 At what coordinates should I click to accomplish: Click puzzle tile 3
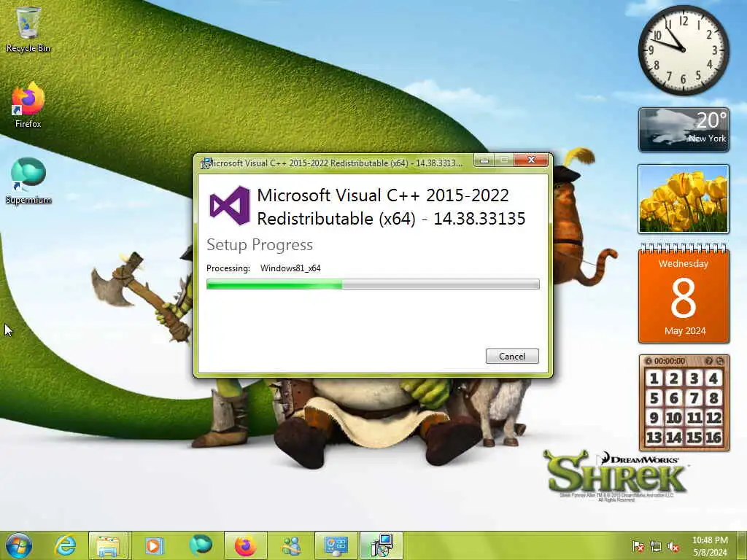coord(694,378)
